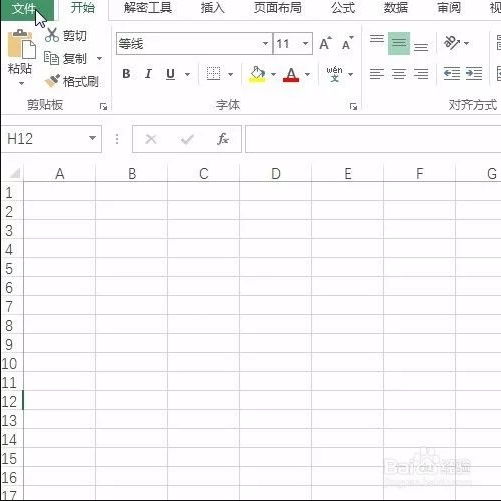Click the select-all corner triangle
Image resolution: width=501 pixels, height=501 pixels.
pos(14,174)
